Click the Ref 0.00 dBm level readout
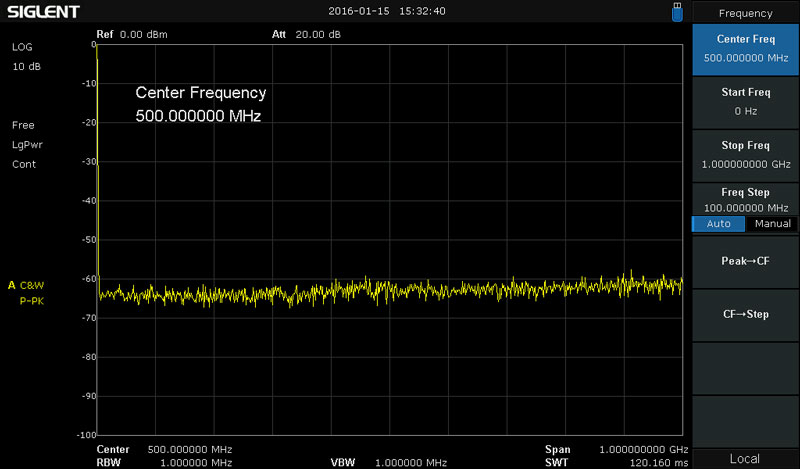 click(132, 34)
